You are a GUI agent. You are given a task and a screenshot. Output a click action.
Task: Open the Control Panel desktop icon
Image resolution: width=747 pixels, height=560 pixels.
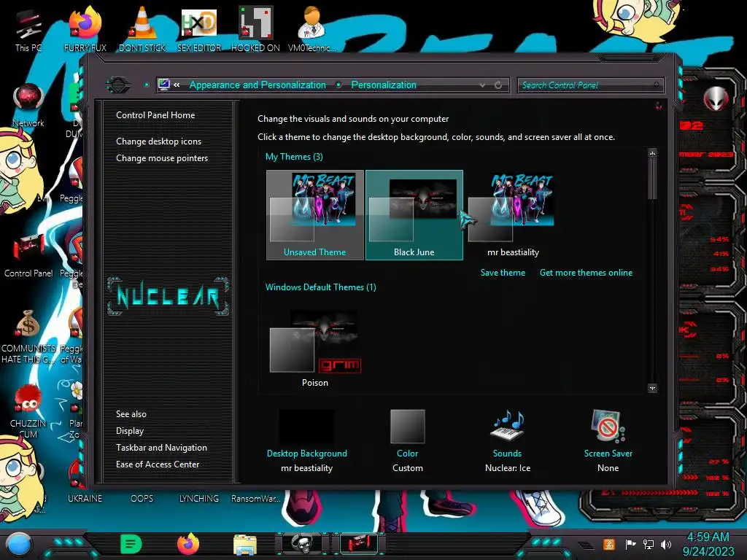click(28, 254)
